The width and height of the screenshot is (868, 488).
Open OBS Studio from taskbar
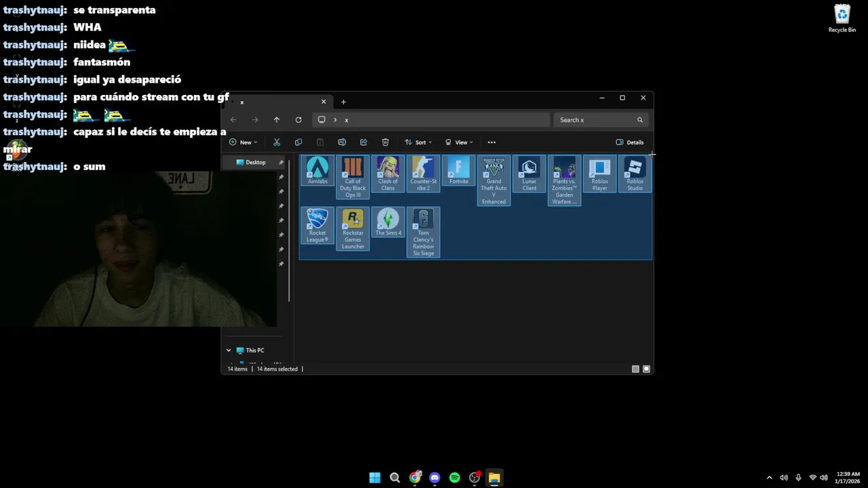click(x=475, y=478)
